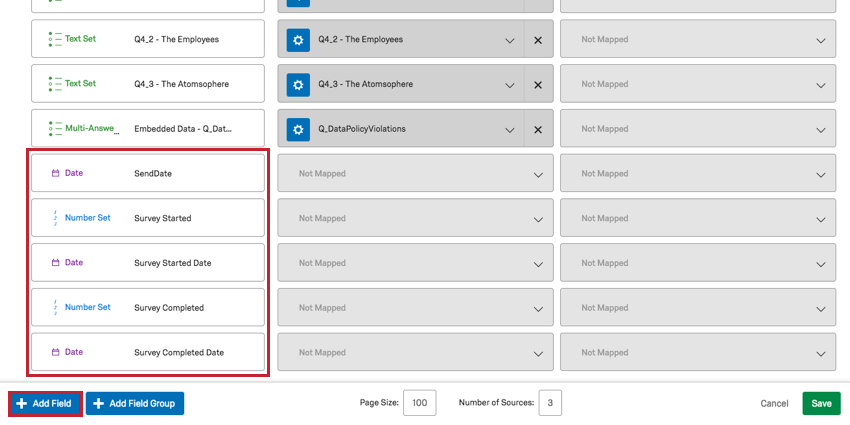
Task: Remove the Q4_3 - The Atomsophere mapping
Action: 538,84
